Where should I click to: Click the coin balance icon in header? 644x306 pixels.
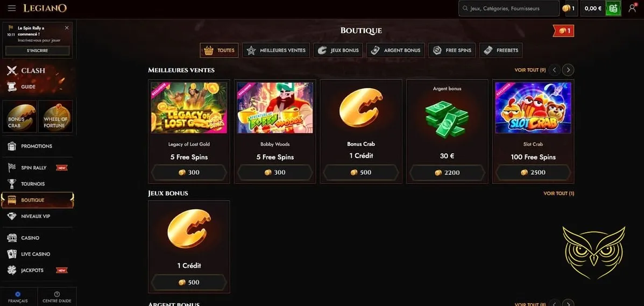(x=567, y=8)
